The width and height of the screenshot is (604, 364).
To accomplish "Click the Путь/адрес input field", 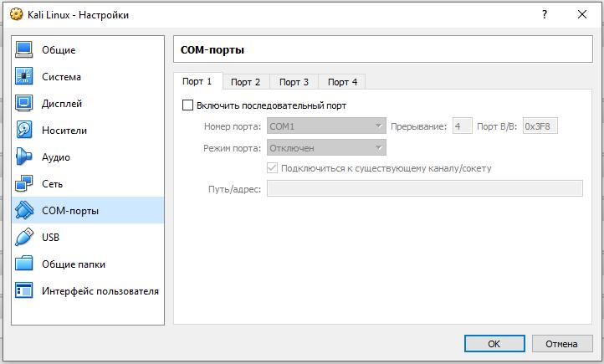I will [425, 188].
